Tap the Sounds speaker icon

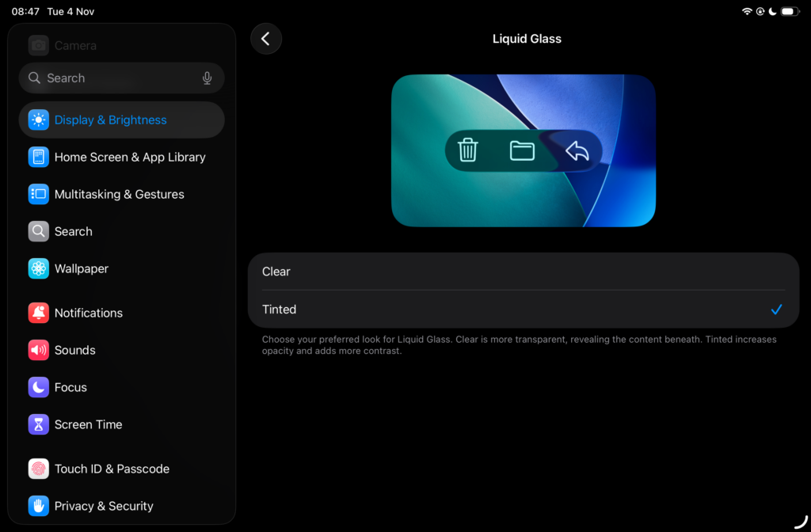[38, 350]
